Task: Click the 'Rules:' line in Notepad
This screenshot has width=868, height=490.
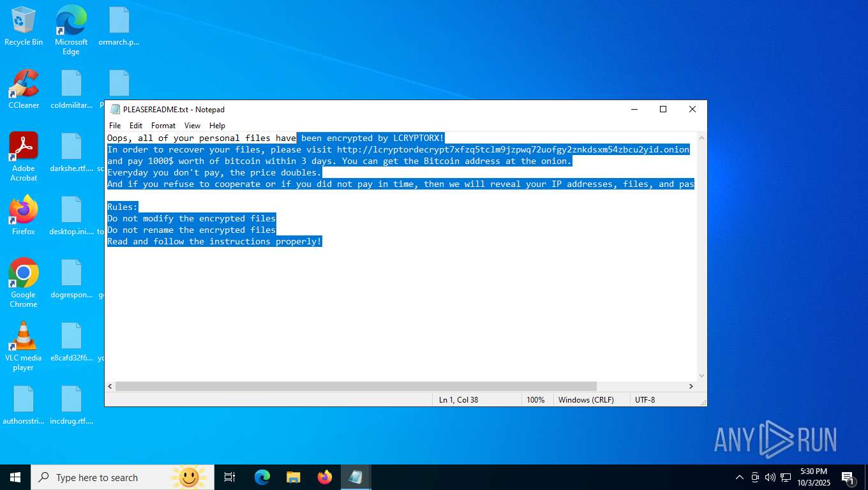Action: pyautogui.click(x=123, y=207)
